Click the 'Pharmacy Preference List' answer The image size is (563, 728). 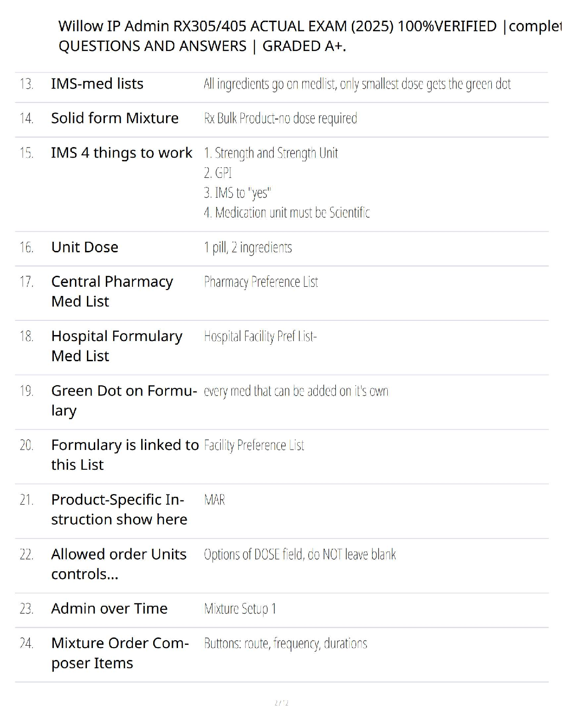(x=261, y=282)
